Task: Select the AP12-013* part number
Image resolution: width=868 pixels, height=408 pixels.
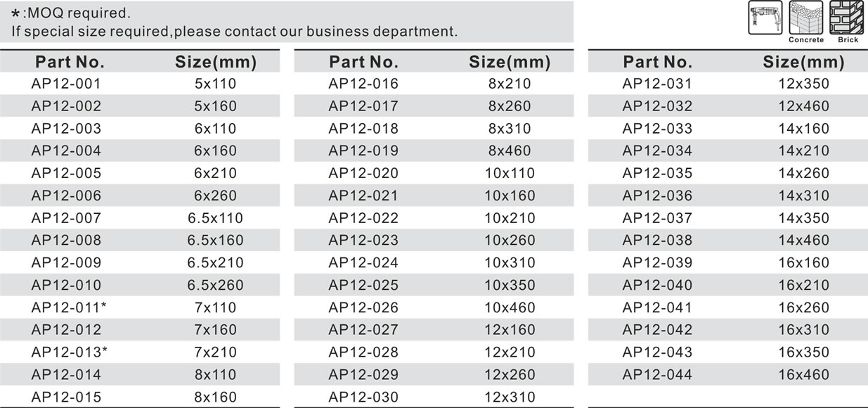Action: pos(69,352)
